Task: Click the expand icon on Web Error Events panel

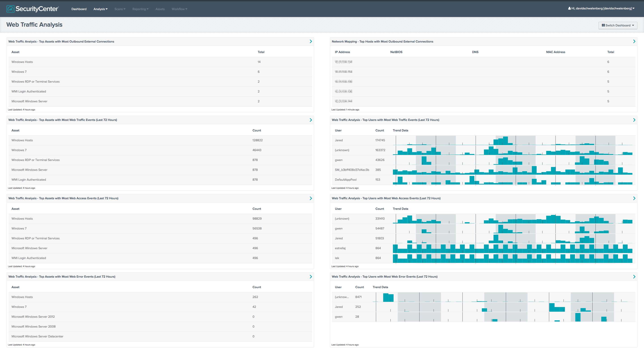Action: click(311, 277)
